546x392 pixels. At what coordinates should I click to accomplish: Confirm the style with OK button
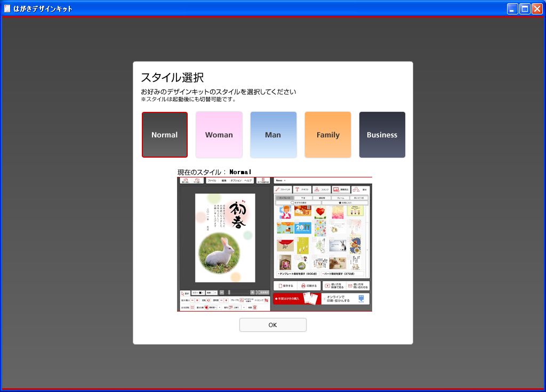click(272, 325)
